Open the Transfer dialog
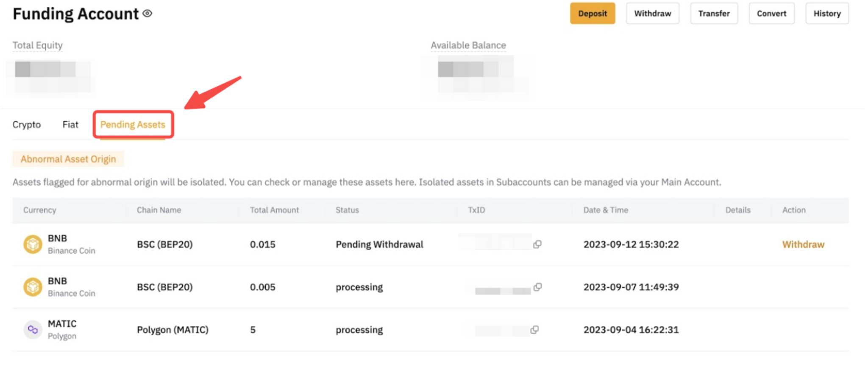 714,14
